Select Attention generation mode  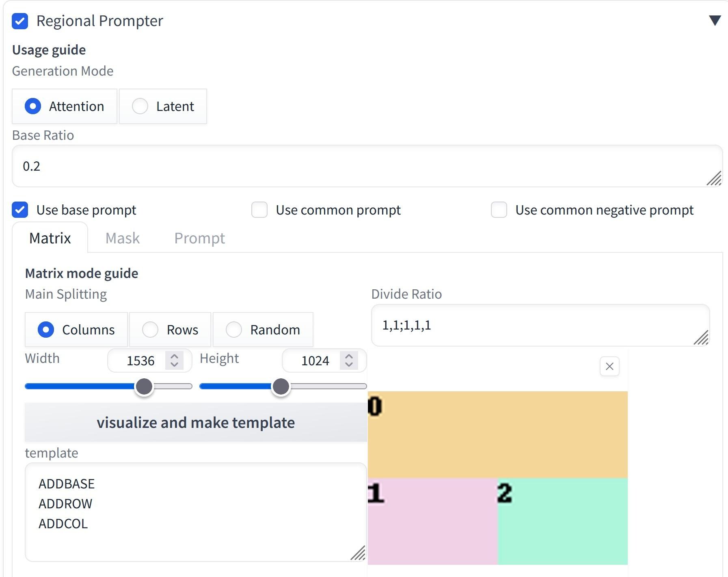click(x=33, y=106)
